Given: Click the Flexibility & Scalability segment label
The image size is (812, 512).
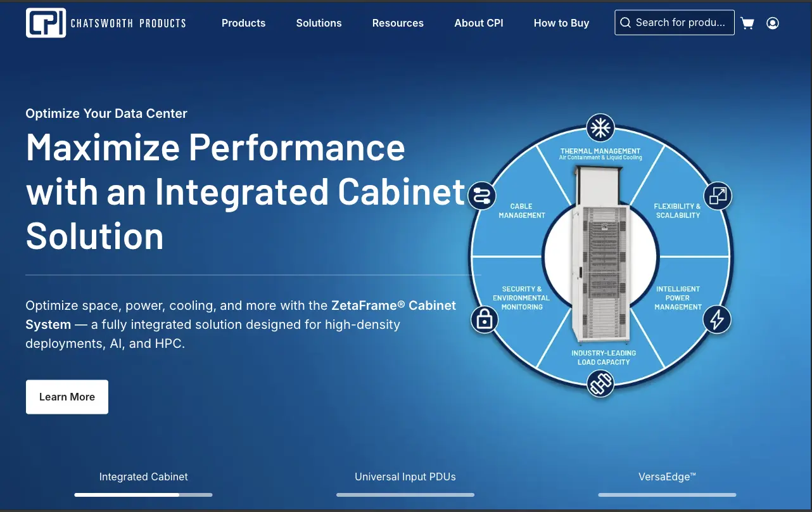Looking at the screenshot, I should tap(678, 211).
